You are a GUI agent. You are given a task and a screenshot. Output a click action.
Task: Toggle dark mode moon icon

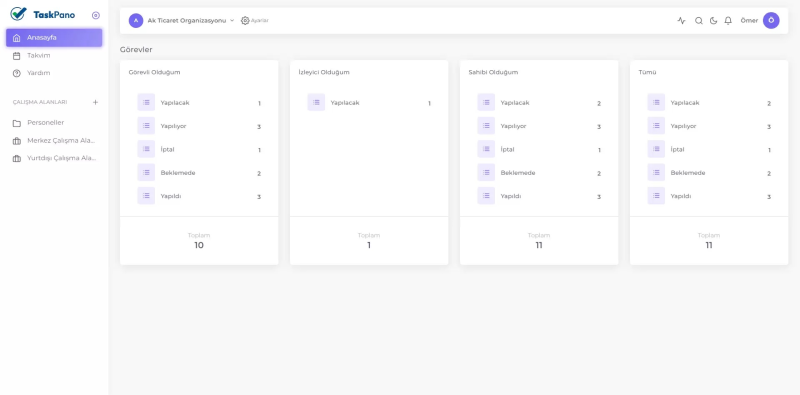713,21
